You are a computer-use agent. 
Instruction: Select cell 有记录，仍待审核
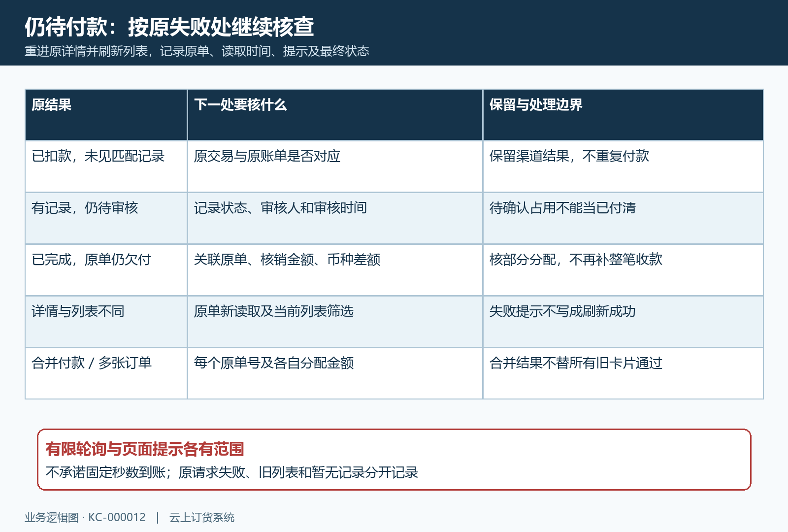click(106, 218)
